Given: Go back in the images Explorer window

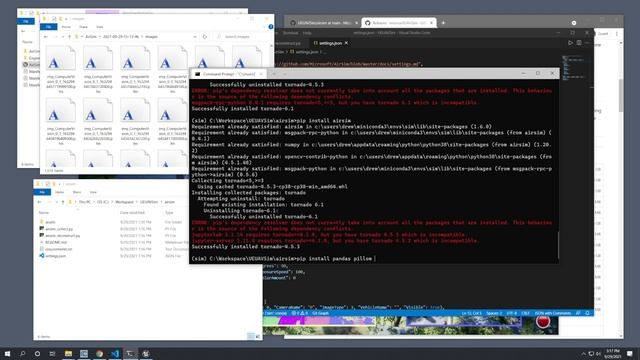Looking at the screenshot, I should (46, 37).
